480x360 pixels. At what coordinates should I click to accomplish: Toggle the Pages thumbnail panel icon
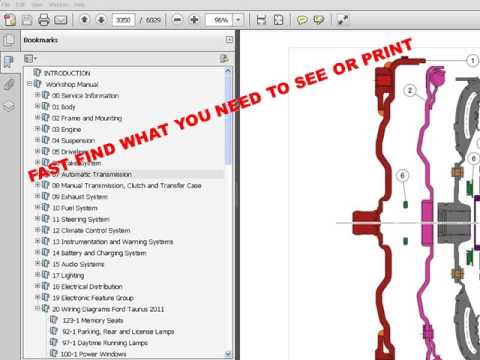coord(9,40)
